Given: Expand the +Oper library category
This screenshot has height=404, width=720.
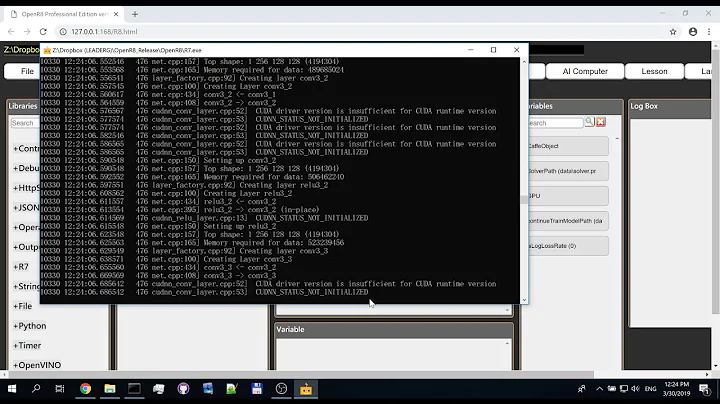Looking at the screenshot, I should tap(26, 227).
